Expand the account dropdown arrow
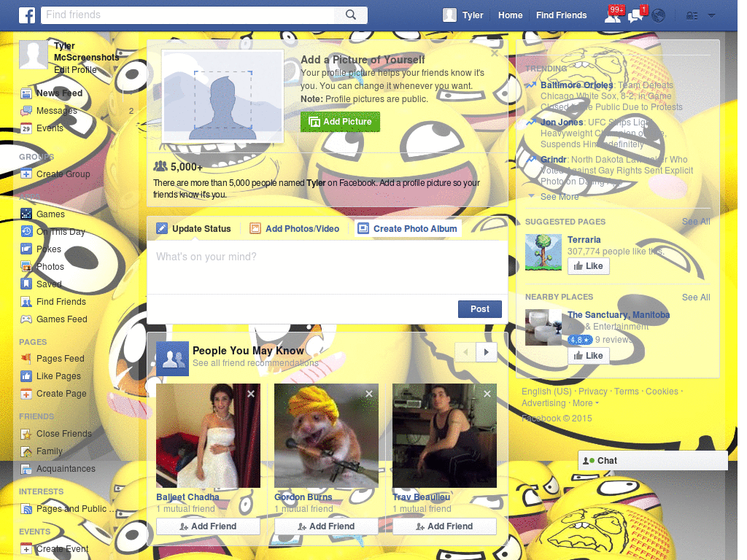The height and width of the screenshot is (560, 747). click(x=711, y=16)
